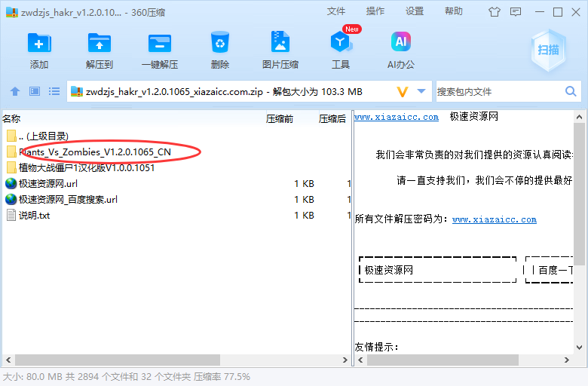Select the Plants_Vs_Zombies_V1.2.0.1065_CN folder
Image resolution: width=588 pixels, height=386 pixels.
[95, 152]
